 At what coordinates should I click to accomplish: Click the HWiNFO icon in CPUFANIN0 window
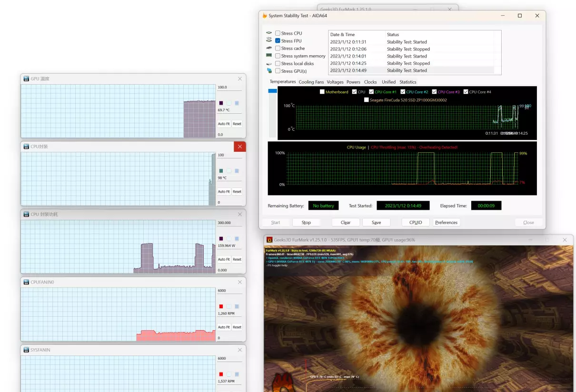[x=26, y=282]
